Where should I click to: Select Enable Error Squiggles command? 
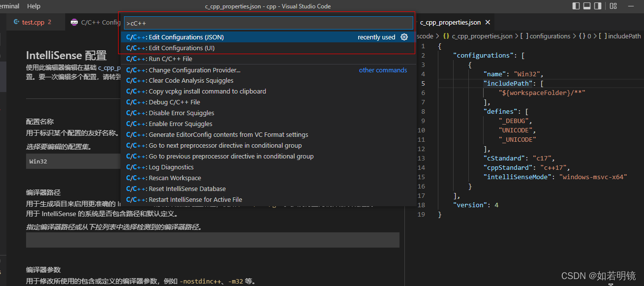268,124
